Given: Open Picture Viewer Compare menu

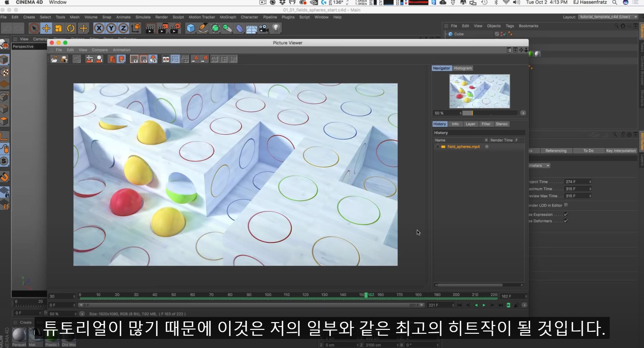Looking at the screenshot, I should click(x=100, y=50).
